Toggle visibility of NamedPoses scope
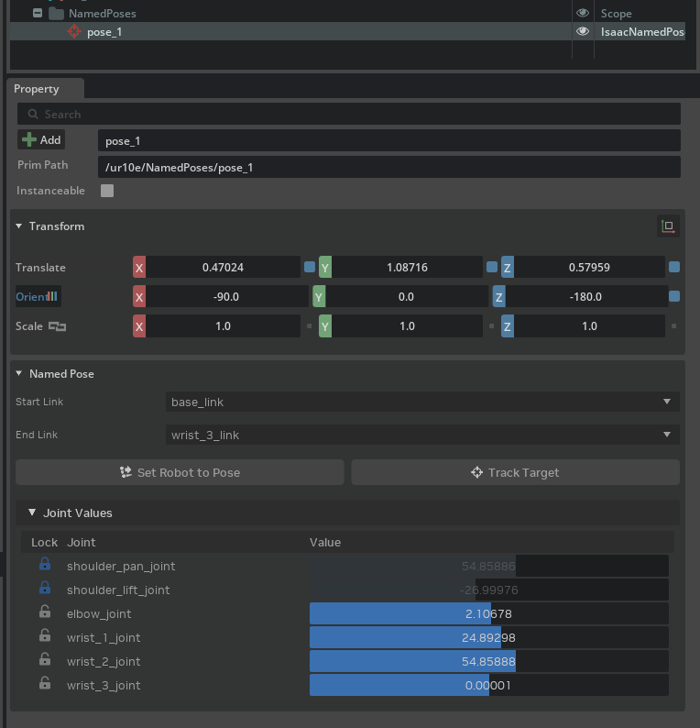The width and height of the screenshot is (700, 728). click(x=582, y=14)
